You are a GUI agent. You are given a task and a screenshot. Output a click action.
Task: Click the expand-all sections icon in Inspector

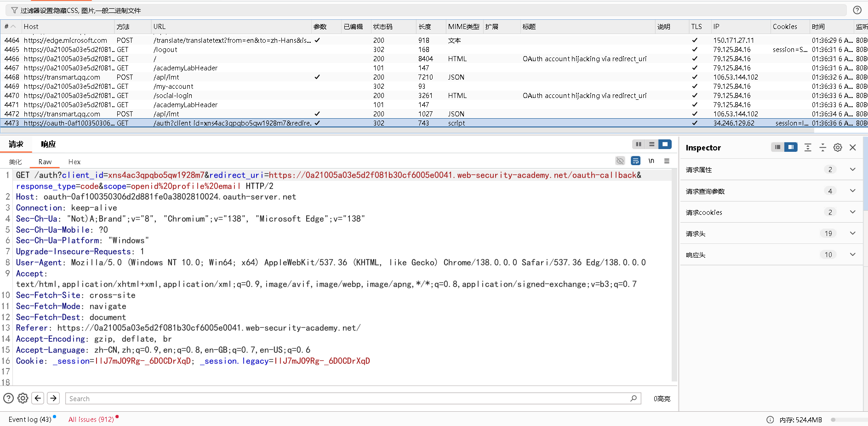[x=808, y=147]
